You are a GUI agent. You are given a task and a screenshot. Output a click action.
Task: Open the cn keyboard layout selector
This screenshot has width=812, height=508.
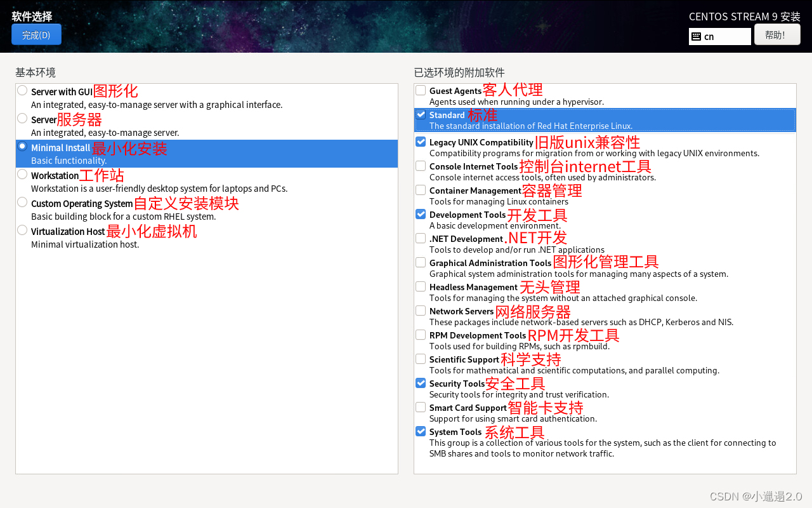[719, 36]
